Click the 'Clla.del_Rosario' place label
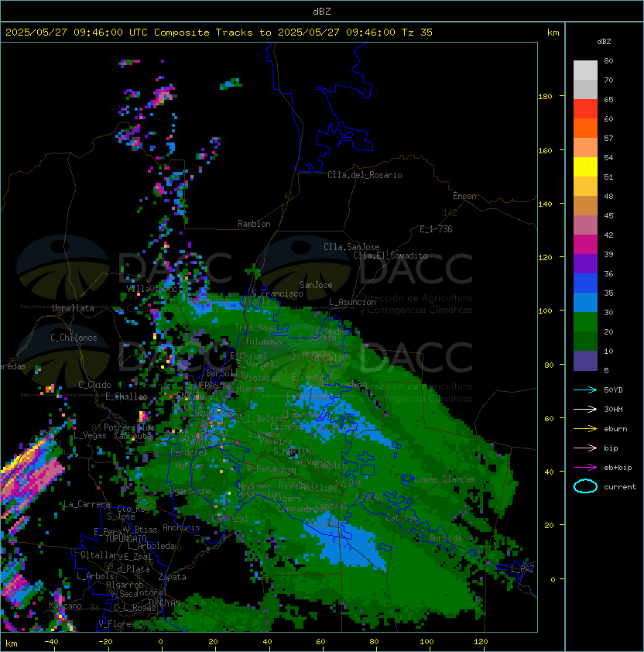 point(365,175)
